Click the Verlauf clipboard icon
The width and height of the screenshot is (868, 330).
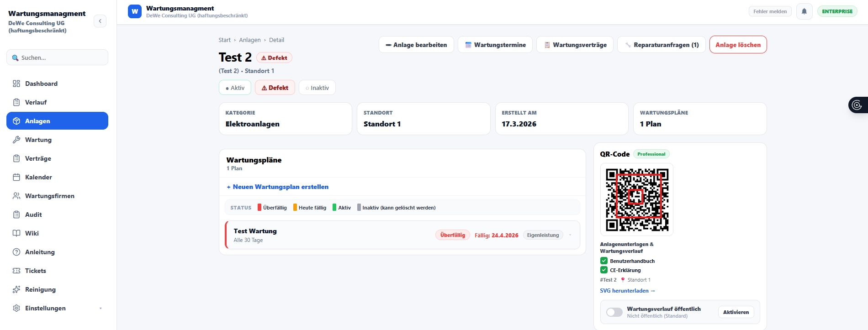click(x=16, y=102)
